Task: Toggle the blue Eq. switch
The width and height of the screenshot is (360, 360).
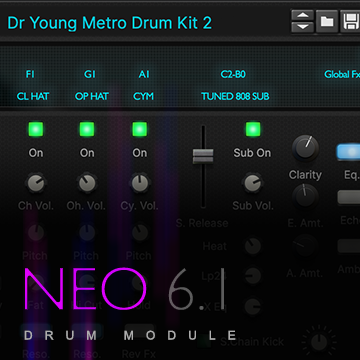Action: click(349, 152)
